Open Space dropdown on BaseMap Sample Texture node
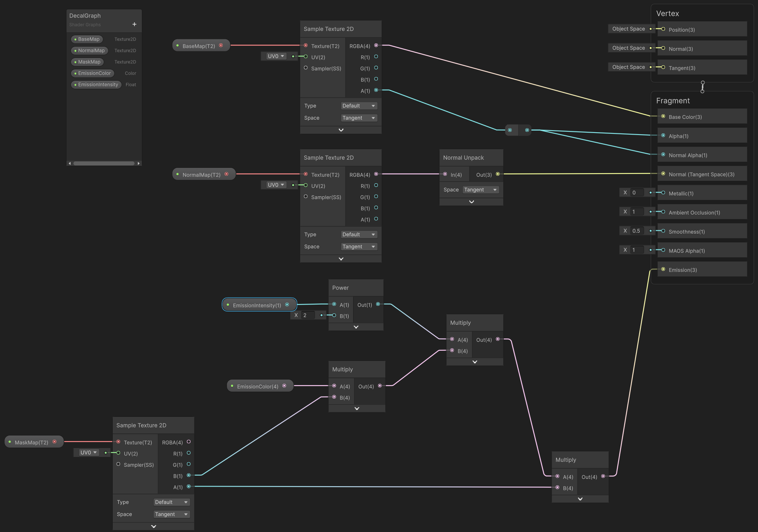 (359, 118)
